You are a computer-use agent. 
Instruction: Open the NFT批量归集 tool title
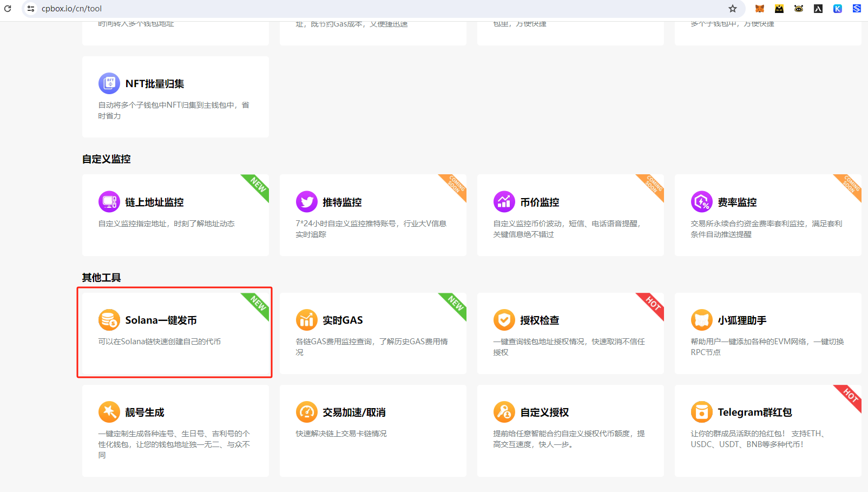pyautogui.click(x=155, y=83)
